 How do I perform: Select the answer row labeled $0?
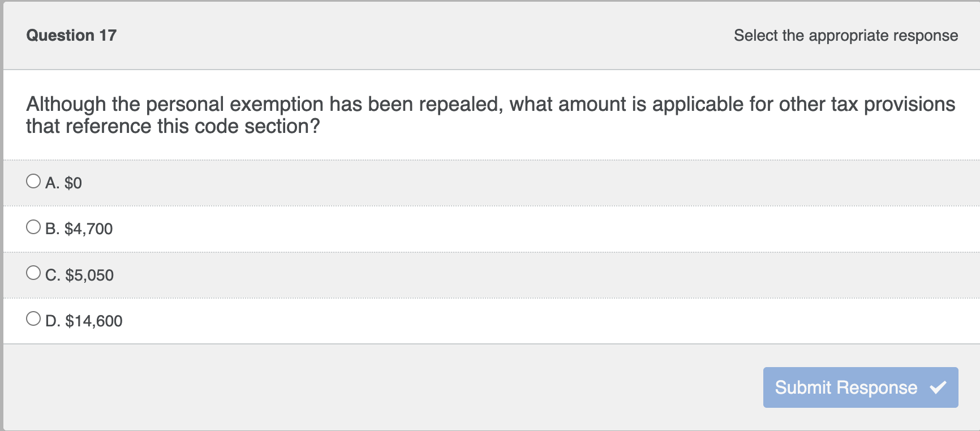click(226, 182)
